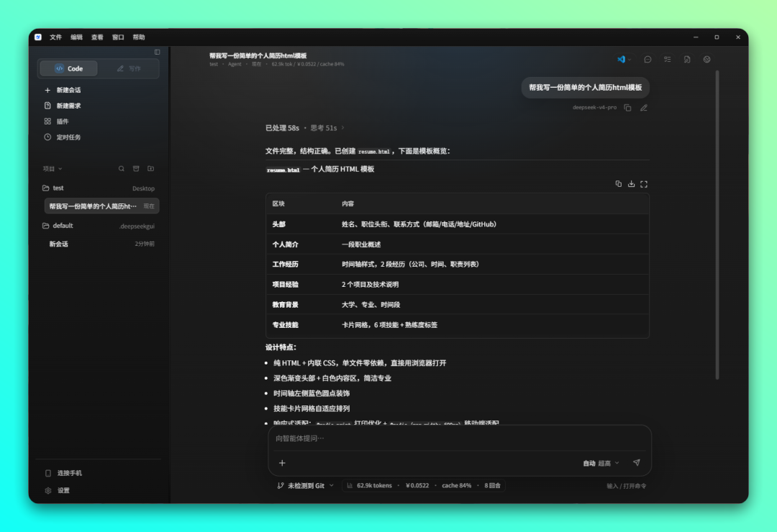
Task: Open the 自动 超高 effort dropdown
Action: click(x=601, y=463)
